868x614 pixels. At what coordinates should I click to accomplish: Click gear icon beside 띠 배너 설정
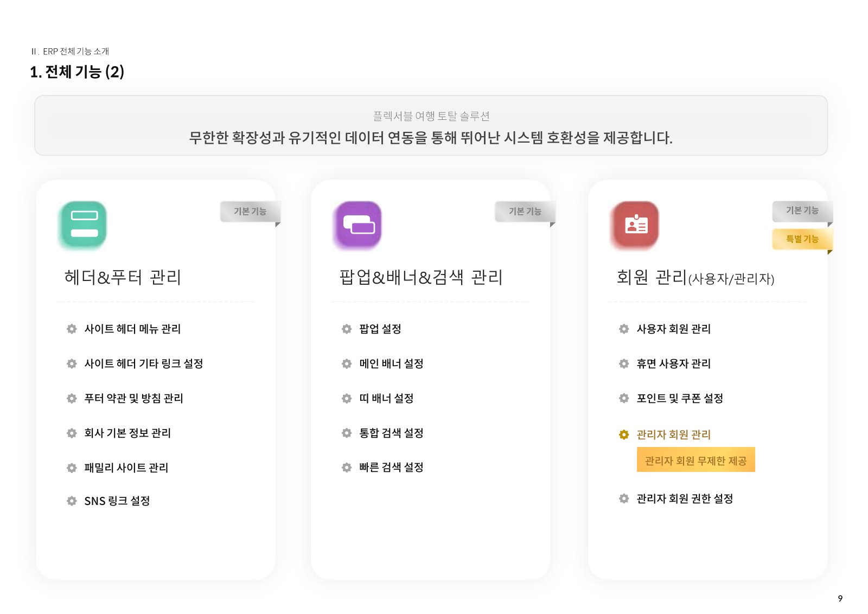347,398
